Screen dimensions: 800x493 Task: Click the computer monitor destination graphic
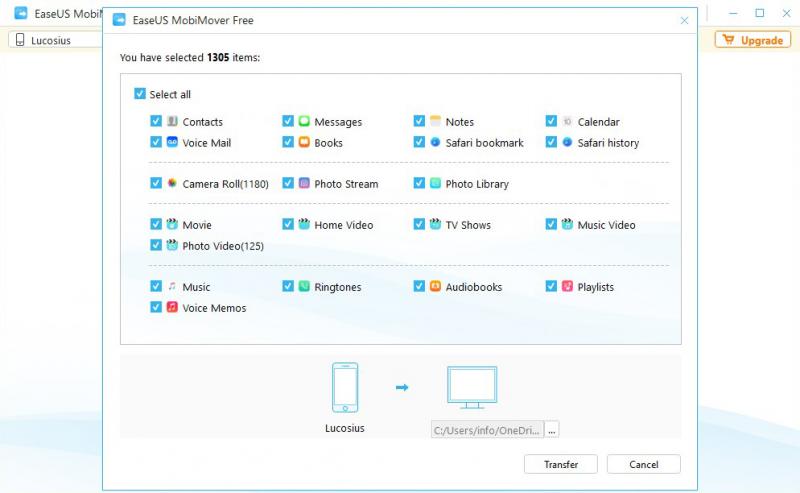(x=472, y=387)
